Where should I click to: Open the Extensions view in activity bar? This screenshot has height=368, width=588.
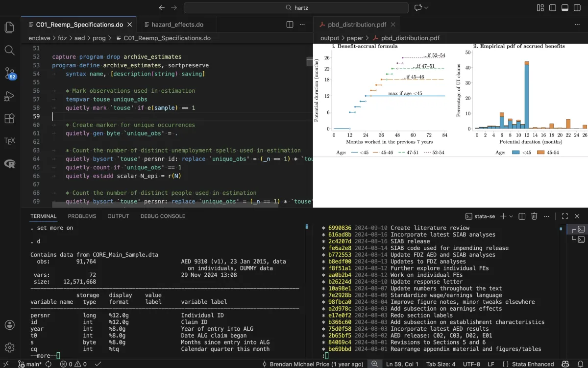(x=9, y=118)
